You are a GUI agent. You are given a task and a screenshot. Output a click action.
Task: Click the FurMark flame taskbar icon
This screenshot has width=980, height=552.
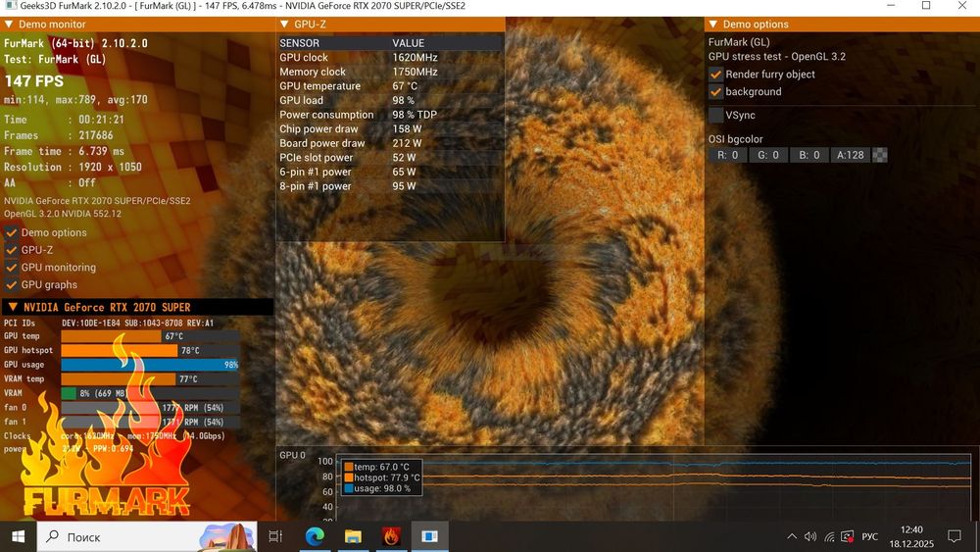(x=391, y=536)
